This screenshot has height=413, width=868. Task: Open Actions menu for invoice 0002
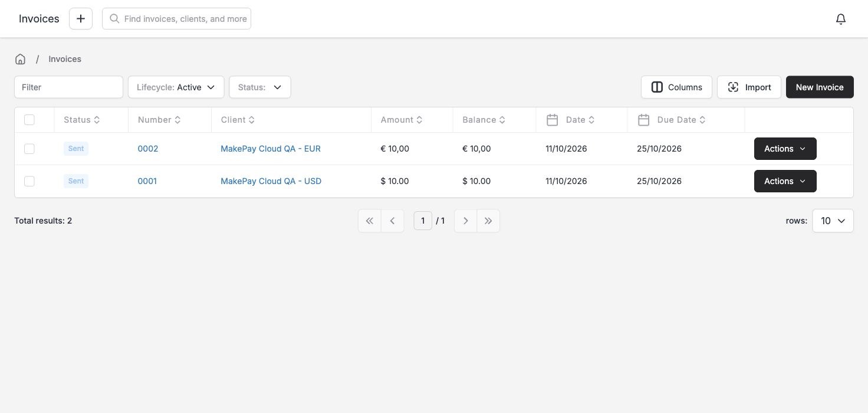[785, 149]
